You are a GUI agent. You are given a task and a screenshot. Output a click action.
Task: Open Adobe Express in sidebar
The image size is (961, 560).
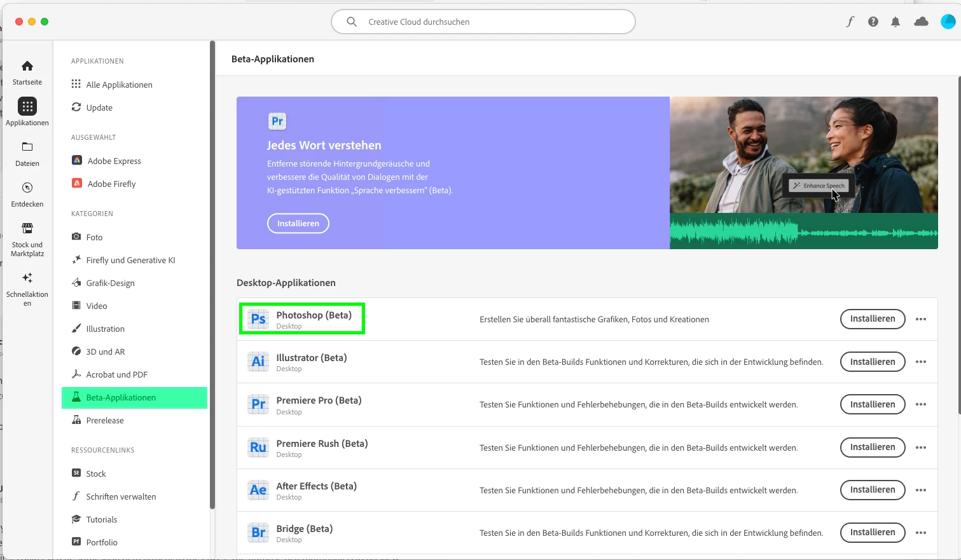pos(134,161)
